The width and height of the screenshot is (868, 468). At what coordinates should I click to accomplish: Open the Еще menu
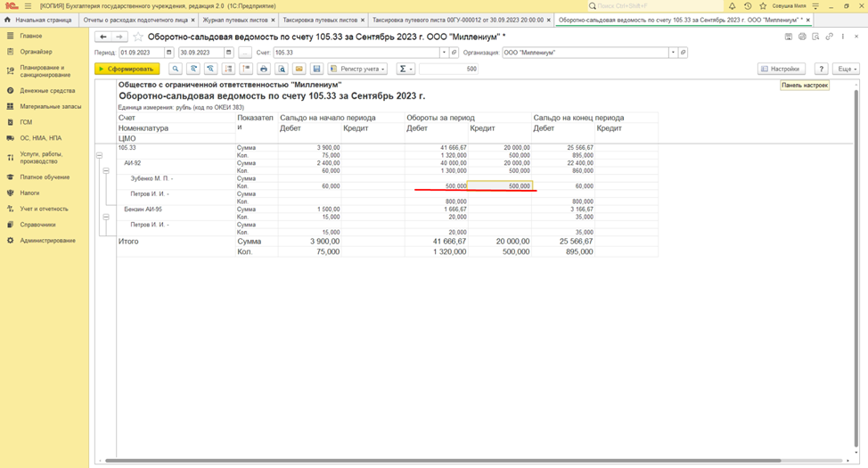pyautogui.click(x=847, y=69)
